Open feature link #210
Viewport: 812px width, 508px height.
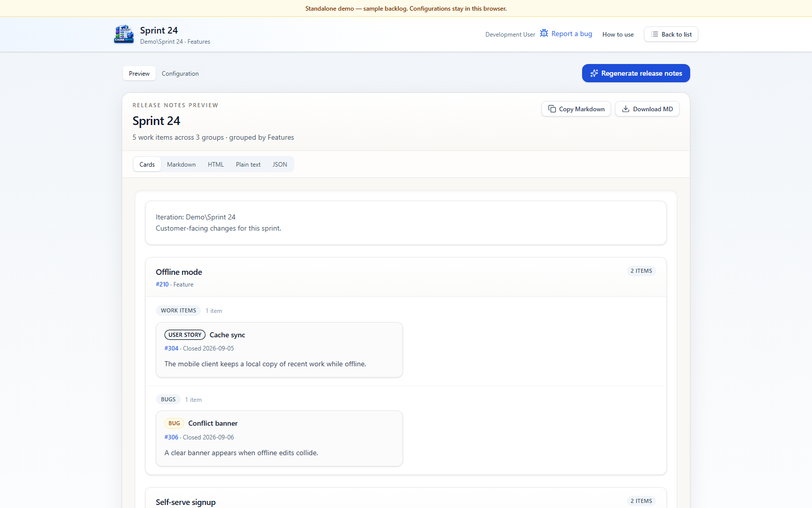(x=162, y=284)
